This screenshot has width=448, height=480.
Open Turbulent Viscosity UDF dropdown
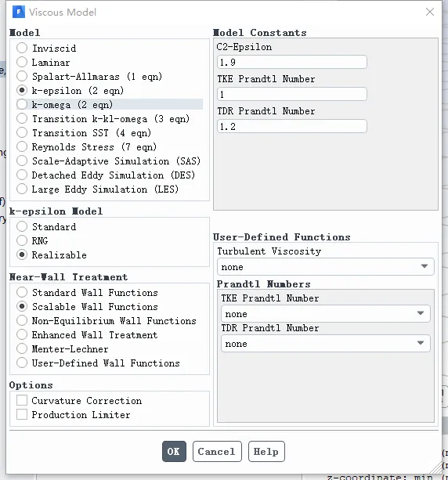point(326,267)
